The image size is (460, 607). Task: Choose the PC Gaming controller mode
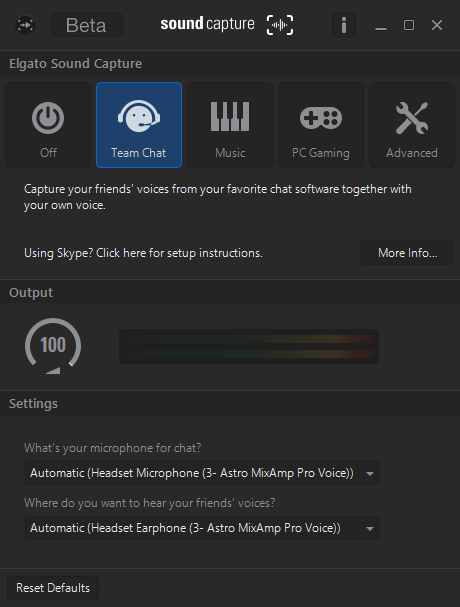pos(321,125)
